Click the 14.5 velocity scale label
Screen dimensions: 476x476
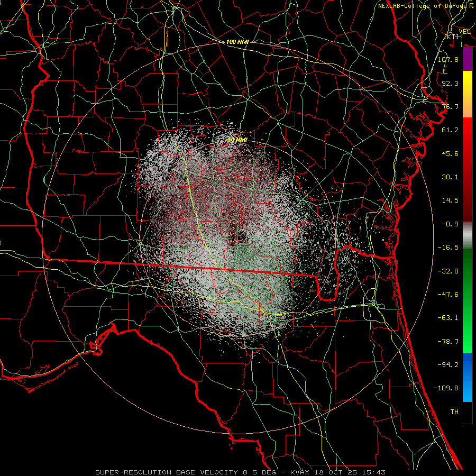(450, 200)
